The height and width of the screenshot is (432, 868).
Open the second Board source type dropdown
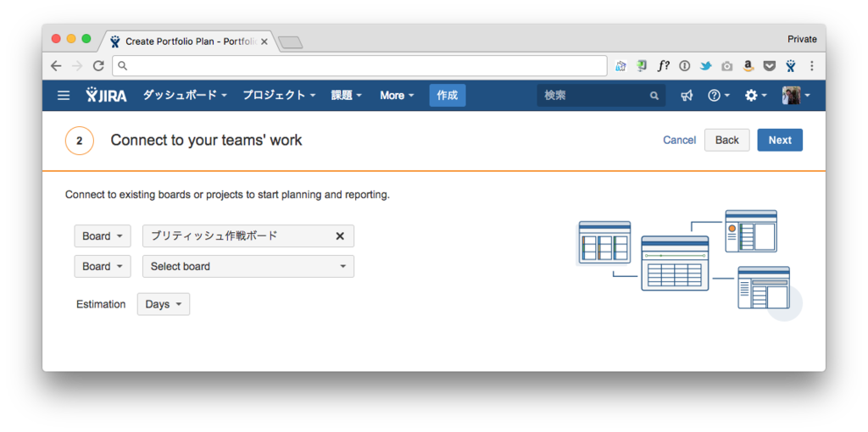point(103,267)
